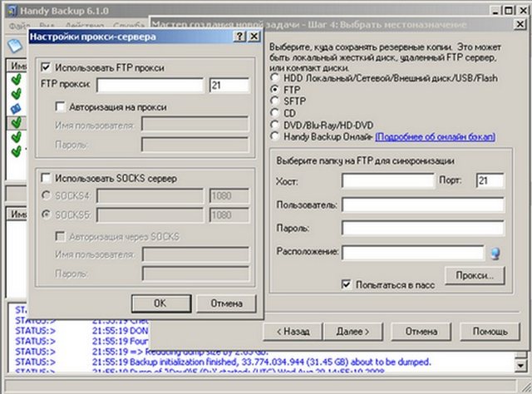The width and height of the screenshot is (532, 394).
Task: Uncheck Использовать FTP прокси checkbox
Action: 46,67
